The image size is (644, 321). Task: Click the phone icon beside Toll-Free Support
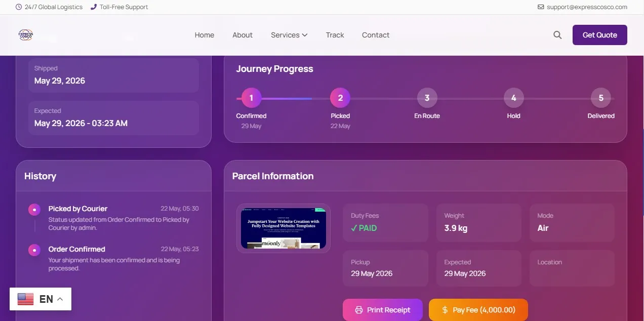[x=94, y=7]
